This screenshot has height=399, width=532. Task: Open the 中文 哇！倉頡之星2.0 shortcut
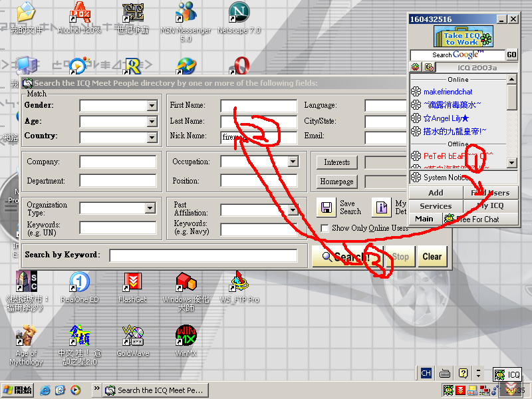click(x=79, y=345)
